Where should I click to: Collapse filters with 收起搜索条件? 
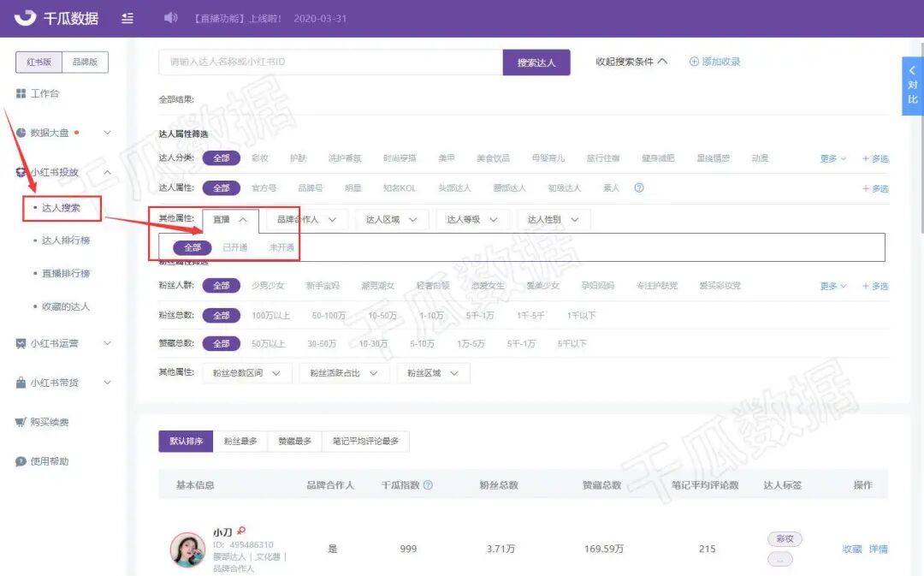[x=631, y=62]
